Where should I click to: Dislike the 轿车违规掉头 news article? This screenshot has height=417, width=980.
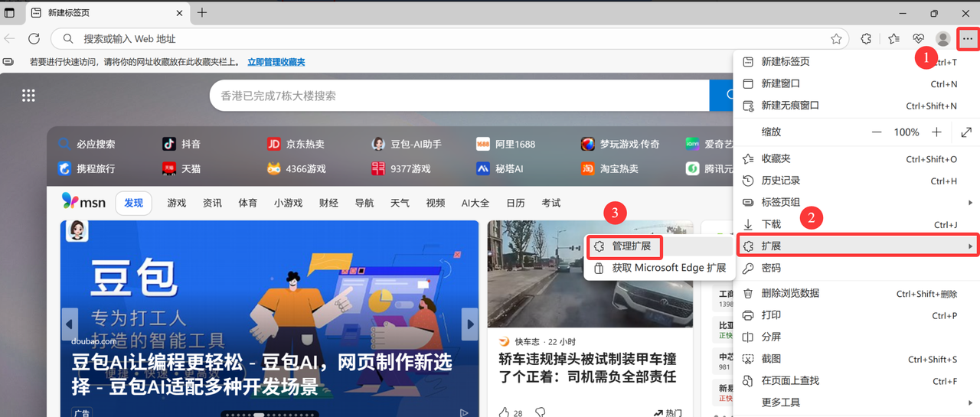click(540, 412)
